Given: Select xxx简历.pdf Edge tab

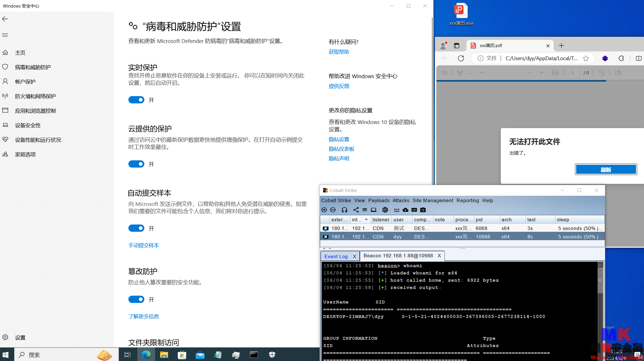Looking at the screenshot, I should pyautogui.click(x=510, y=46).
